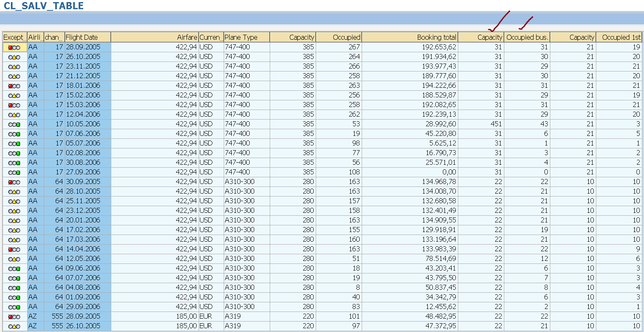
Task: Select the Airfare column header
Action: point(155,37)
